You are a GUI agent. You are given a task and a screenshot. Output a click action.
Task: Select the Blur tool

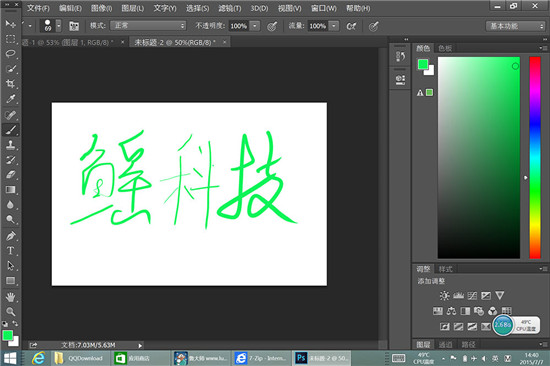pyautogui.click(x=11, y=205)
